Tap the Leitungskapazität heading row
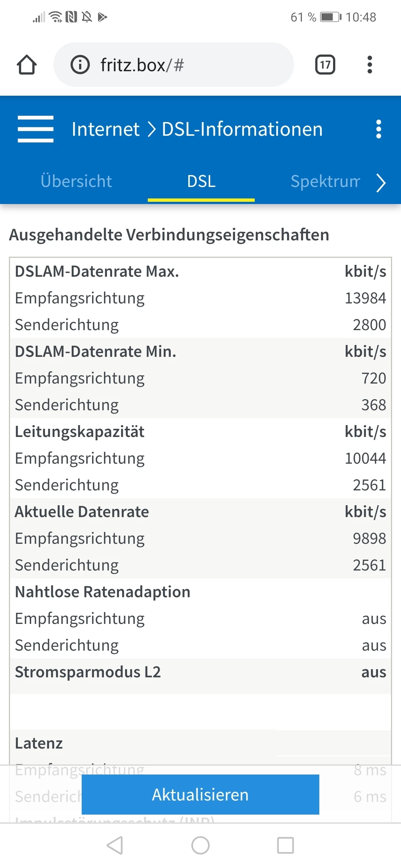The image size is (401, 868). tap(200, 432)
